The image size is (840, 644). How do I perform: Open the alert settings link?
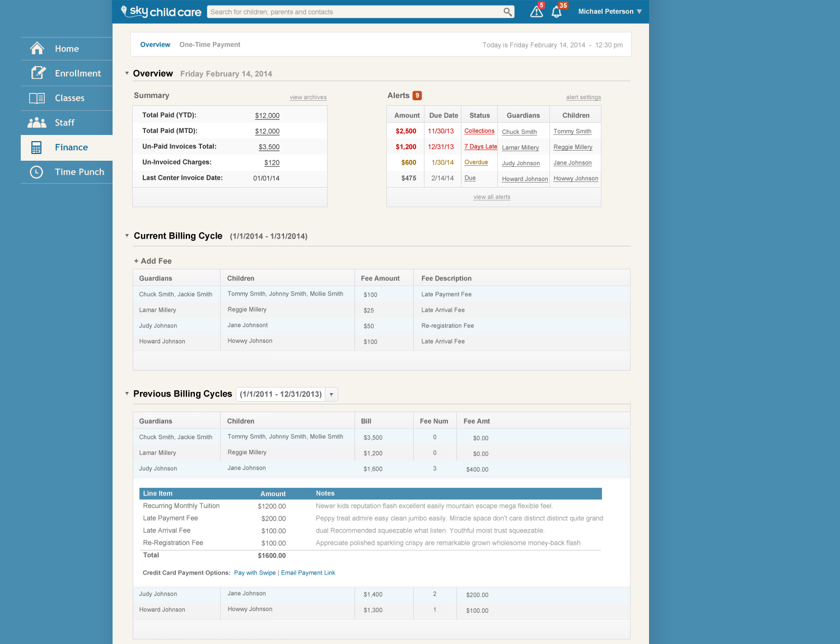[x=583, y=97]
